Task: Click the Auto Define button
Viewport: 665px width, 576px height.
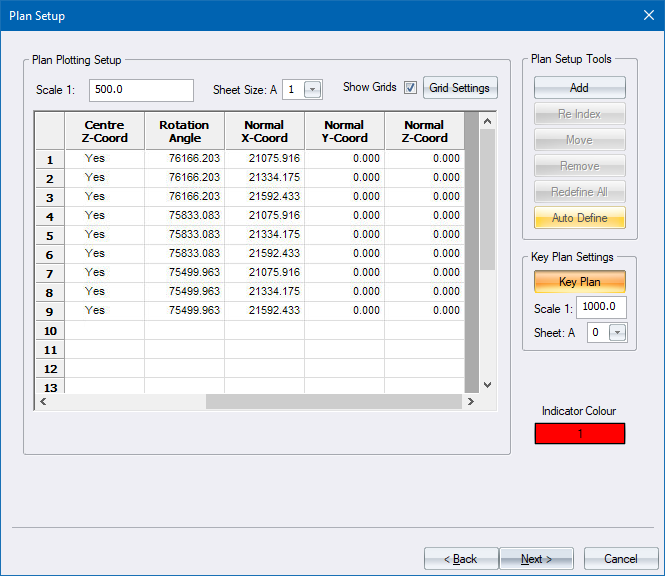Action: (x=579, y=218)
